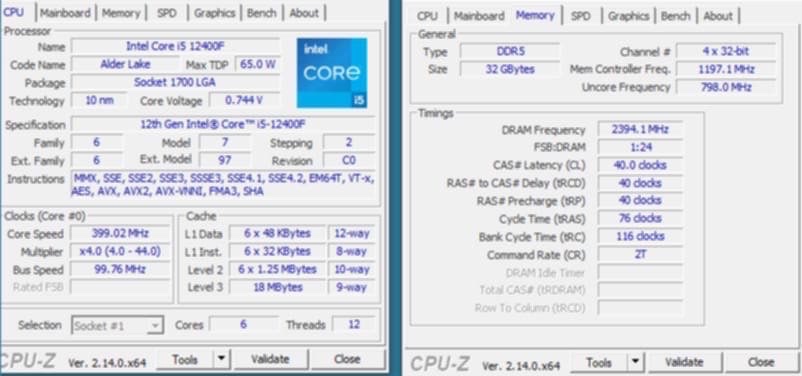Select Memory tab in right window
The height and width of the screenshot is (376, 802).
tap(535, 15)
